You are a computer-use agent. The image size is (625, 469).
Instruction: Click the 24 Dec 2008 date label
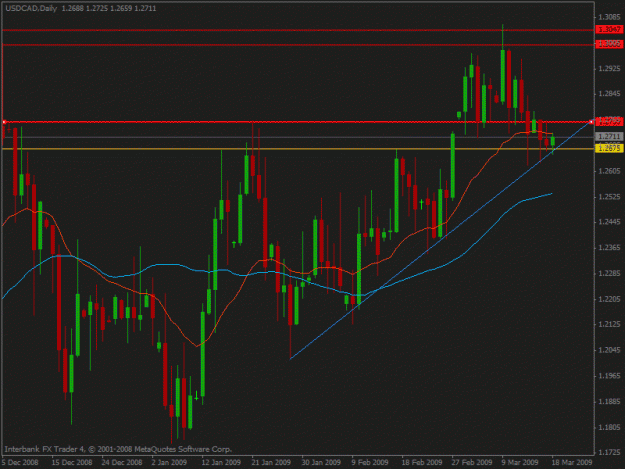coord(122,462)
